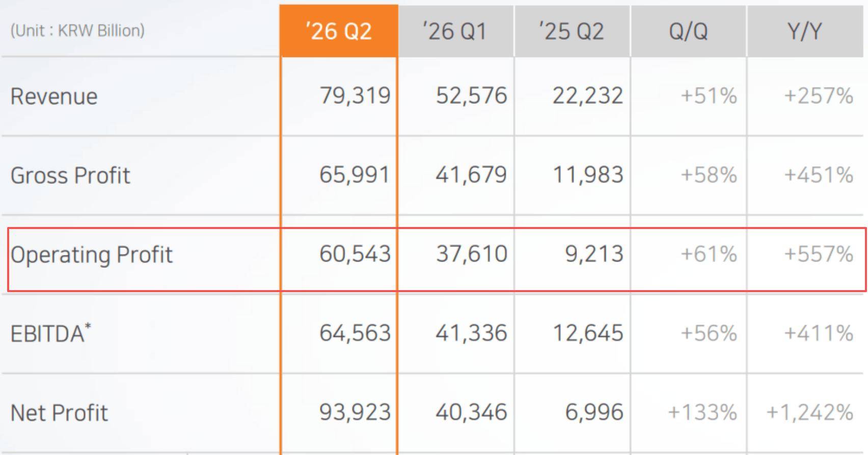This screenshot has height=455, width=868.
Task: Click the Q/Q column header
Action: [688, 31]
